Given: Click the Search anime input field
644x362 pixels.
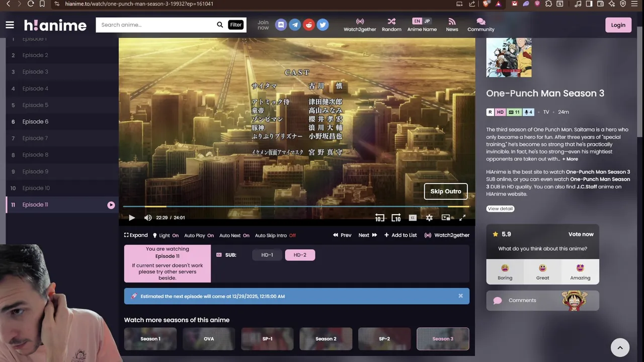Looking at the screenshot, I should [x=156, y=25].
